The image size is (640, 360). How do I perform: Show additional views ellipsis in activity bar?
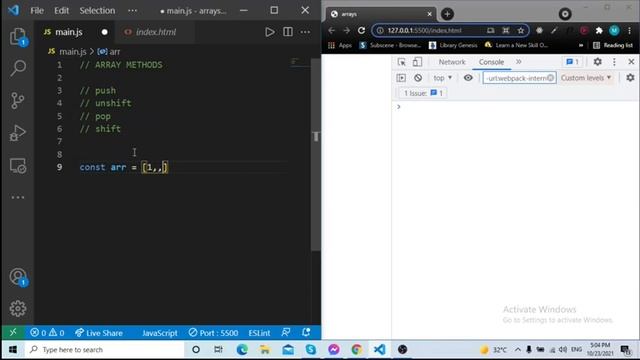18,198
